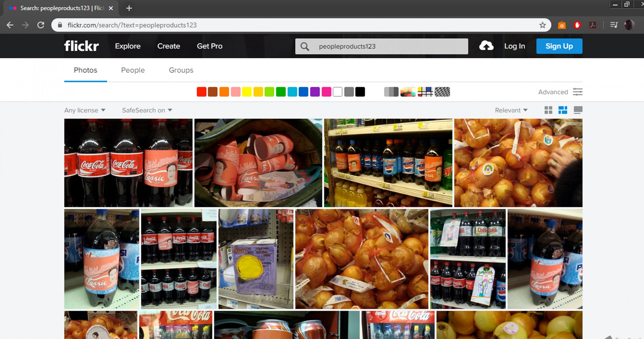Filter photos by magenta color
644x339 pixels.
coord(326,92)
